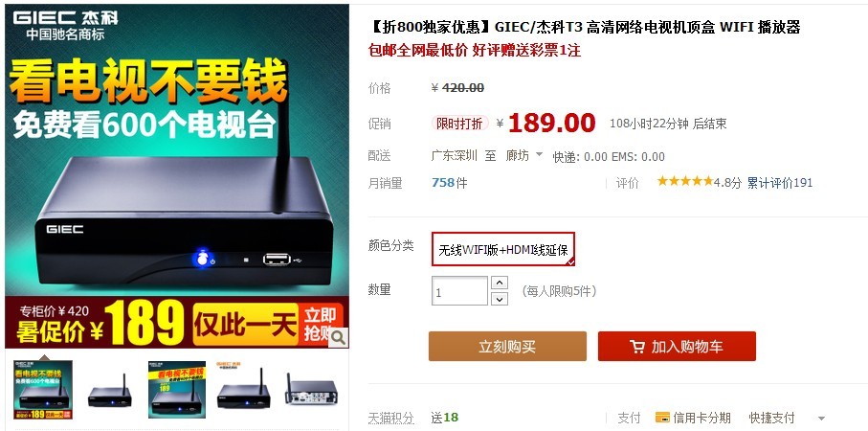
Task: Select the fourth thumbnail with GIEC logo
Action: [x=244, y=389]
